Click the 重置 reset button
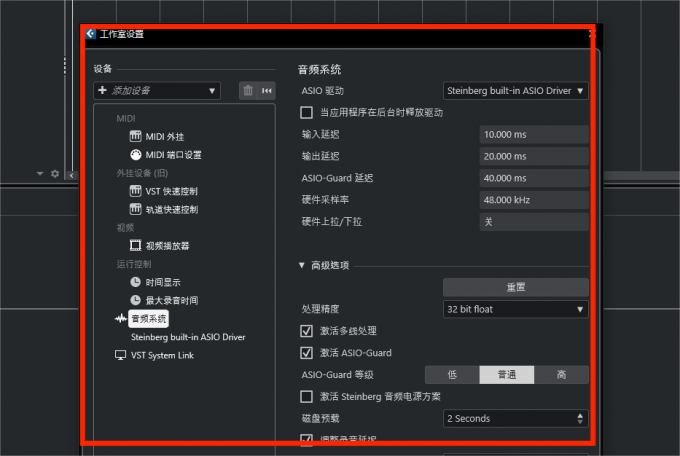The image size is (680, 456). click(516, 287)
